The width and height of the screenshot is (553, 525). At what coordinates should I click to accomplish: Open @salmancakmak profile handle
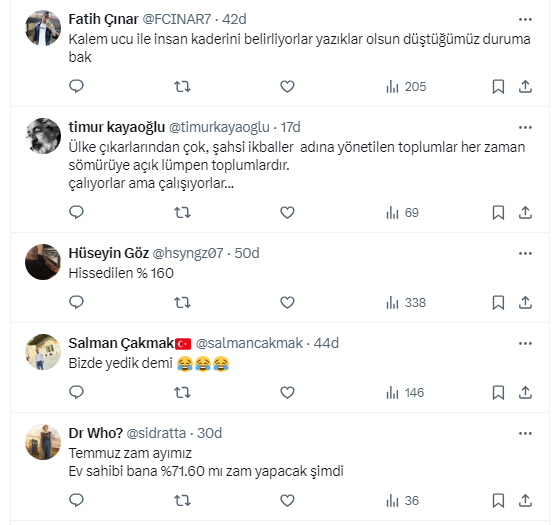249,343
